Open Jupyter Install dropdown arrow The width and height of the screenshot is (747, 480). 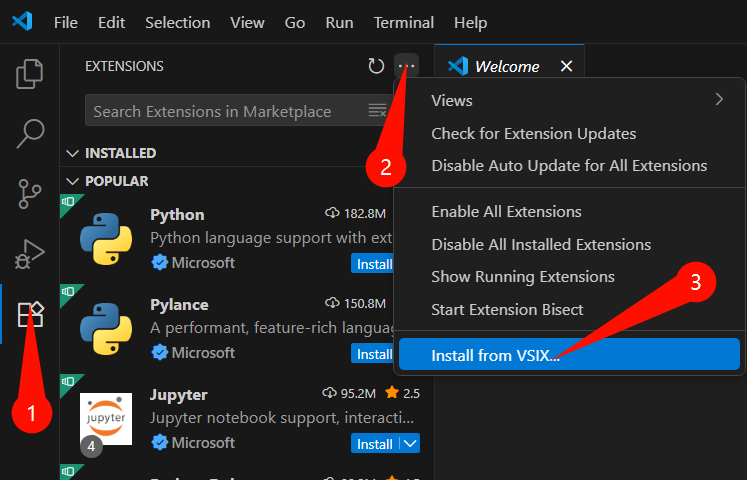coord(410,444)
